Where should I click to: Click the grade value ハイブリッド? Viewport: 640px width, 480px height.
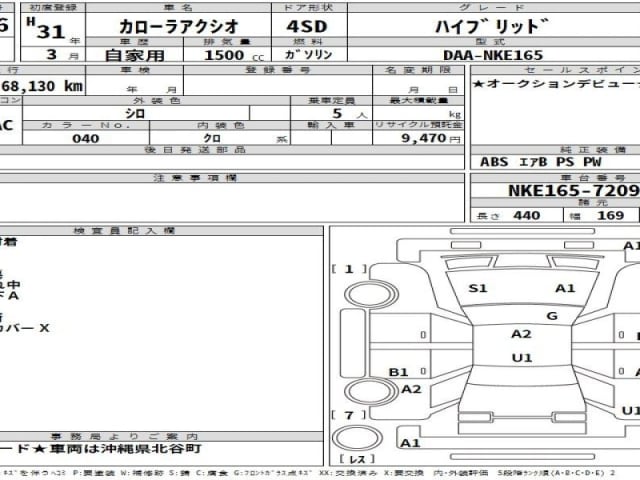[x=491, y=27]
